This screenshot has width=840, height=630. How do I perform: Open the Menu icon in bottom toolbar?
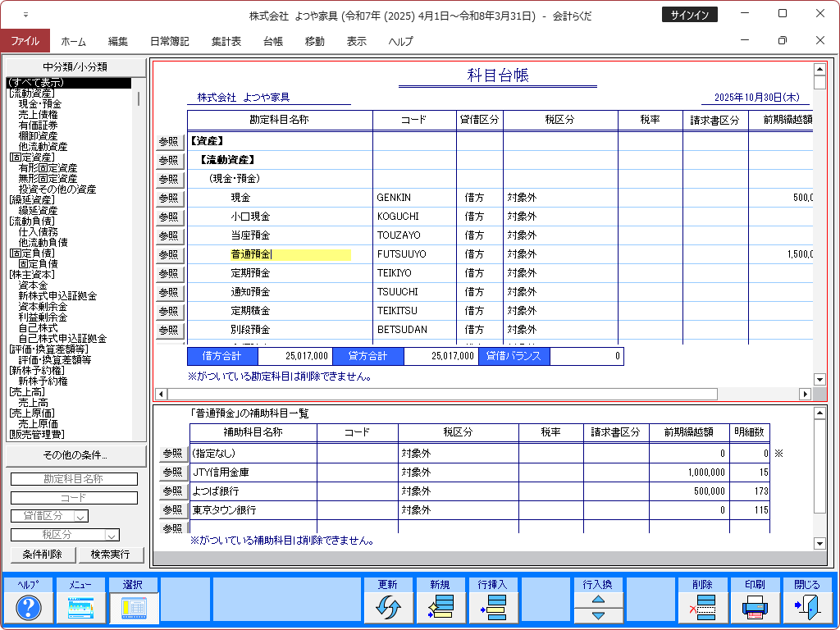(x=80, y=607)
